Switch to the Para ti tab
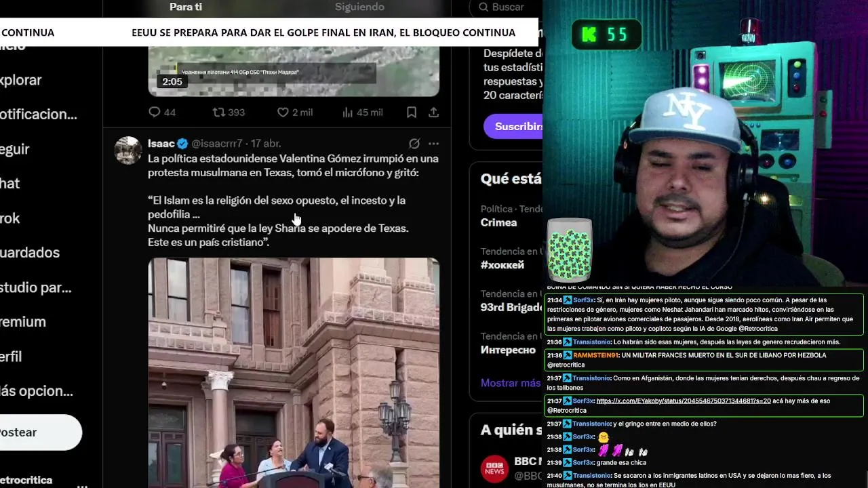The image size is (868, 488). [x=186, y=7]
